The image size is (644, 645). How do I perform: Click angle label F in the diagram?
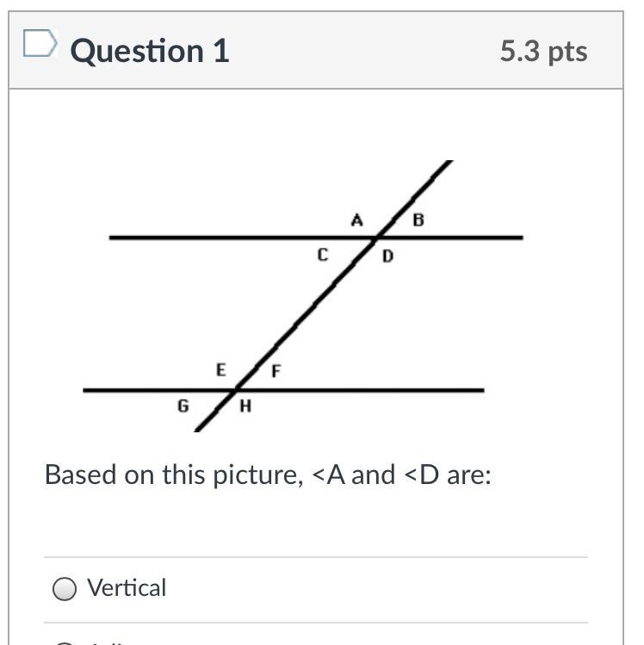pyautogui.click(x=276, y=372)
